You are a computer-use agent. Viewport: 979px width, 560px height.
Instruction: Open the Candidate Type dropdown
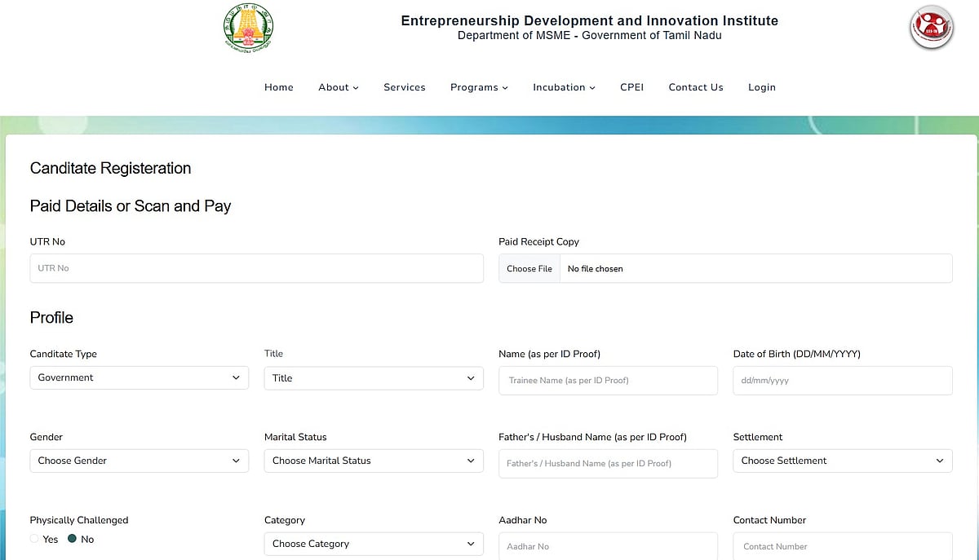click(139, 377)
